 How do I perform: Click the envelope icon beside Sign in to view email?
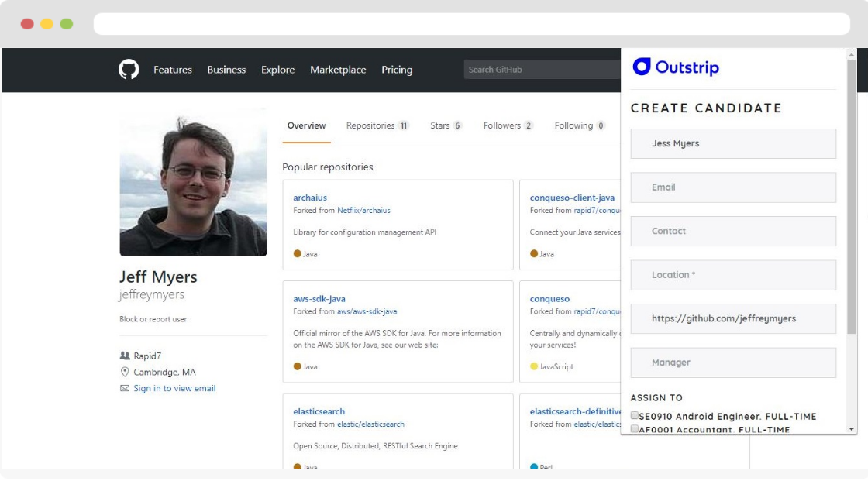pyautogui.click(x=125, y=388)
